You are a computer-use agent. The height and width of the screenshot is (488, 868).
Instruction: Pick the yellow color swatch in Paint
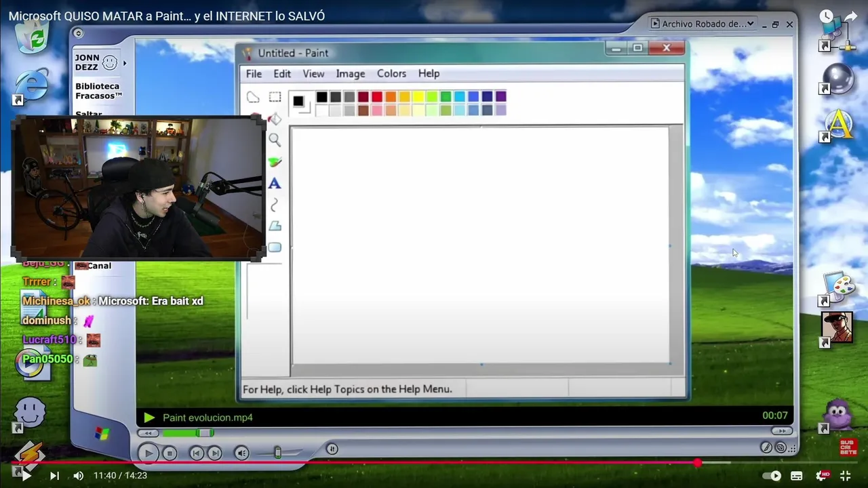click(418, 97)
